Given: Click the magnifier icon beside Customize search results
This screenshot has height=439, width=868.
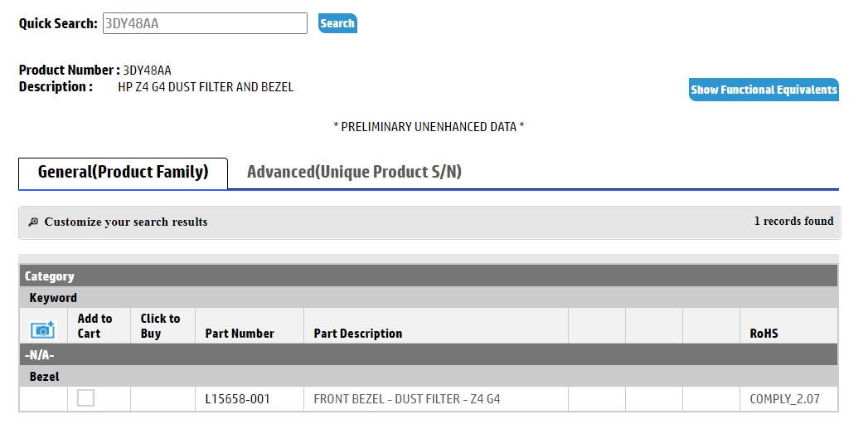Looking at the screenshot, I should pyautogui.click(x=33, y=222).
